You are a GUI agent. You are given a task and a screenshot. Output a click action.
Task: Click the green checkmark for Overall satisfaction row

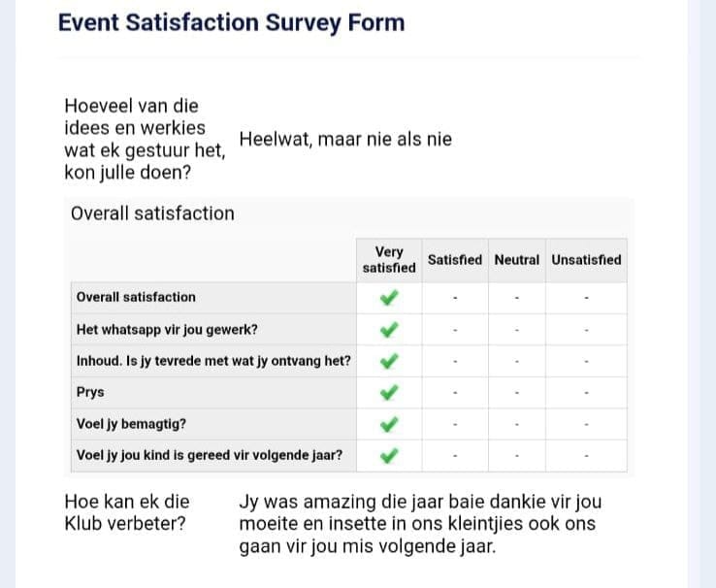tap(389, 297)
